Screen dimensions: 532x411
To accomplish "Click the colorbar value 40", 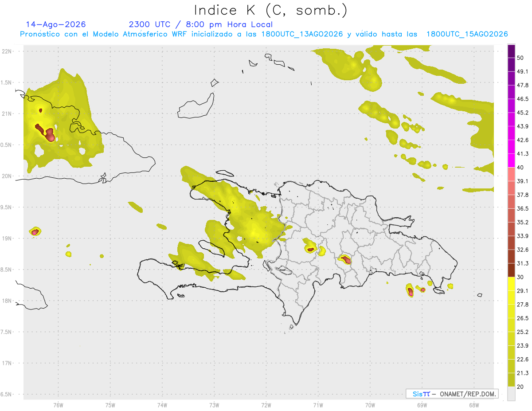I will tap(521, 168).
